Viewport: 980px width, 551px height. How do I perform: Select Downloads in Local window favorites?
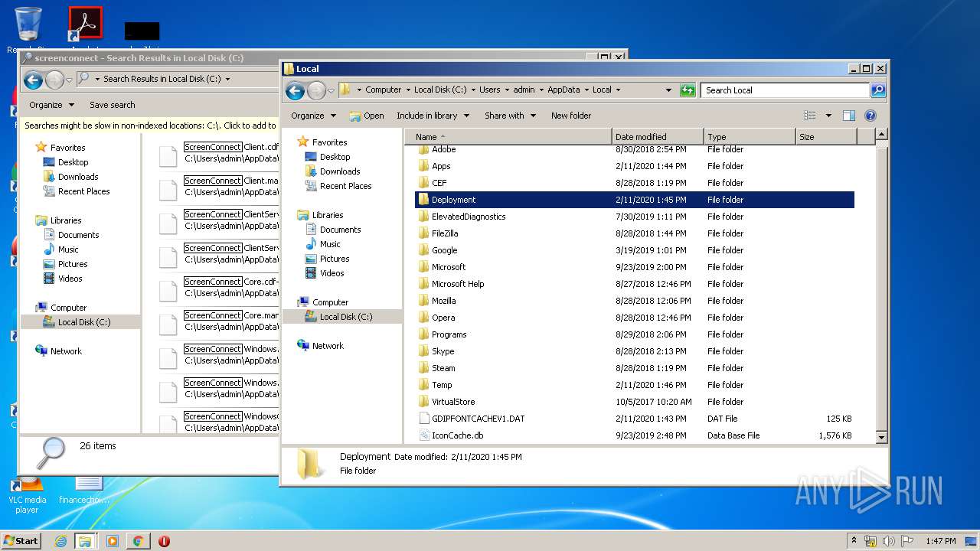pyautogui.click(x=340, y=171)
